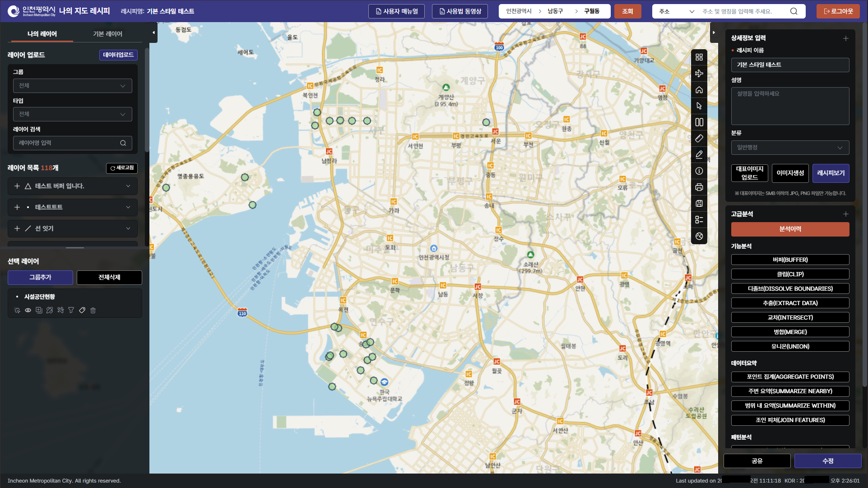The width and height of the screenshot is (868, 488).
Task: Collapse the right panel with arrow toggle
Action: coord(714,33)
